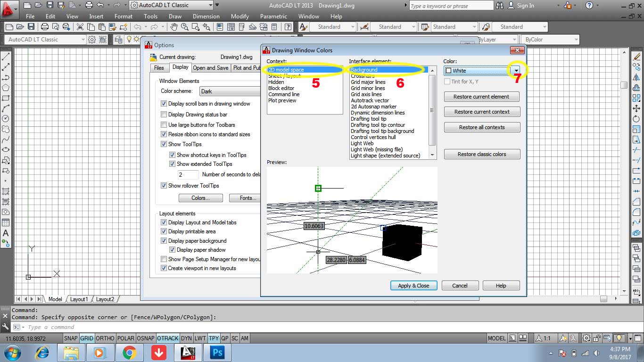Select the Circle tool in Draw toolbar
The height and width of the screenshot is (362, 644).
point(6,118)
